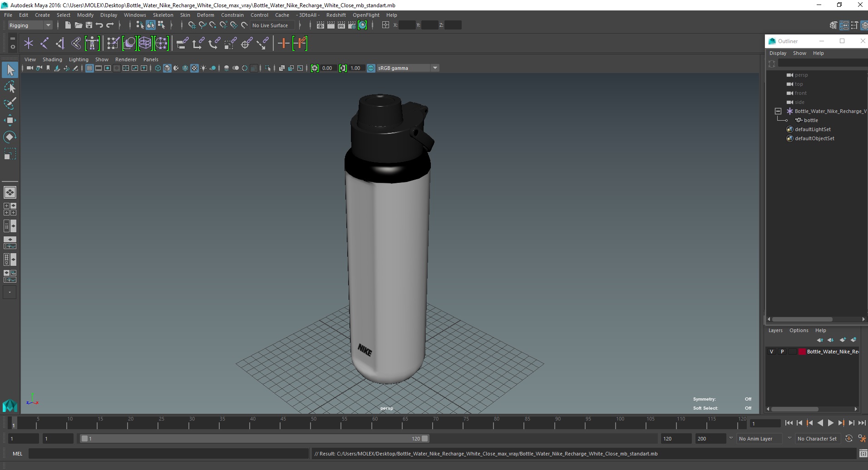Undo the last action

point(99,25)
